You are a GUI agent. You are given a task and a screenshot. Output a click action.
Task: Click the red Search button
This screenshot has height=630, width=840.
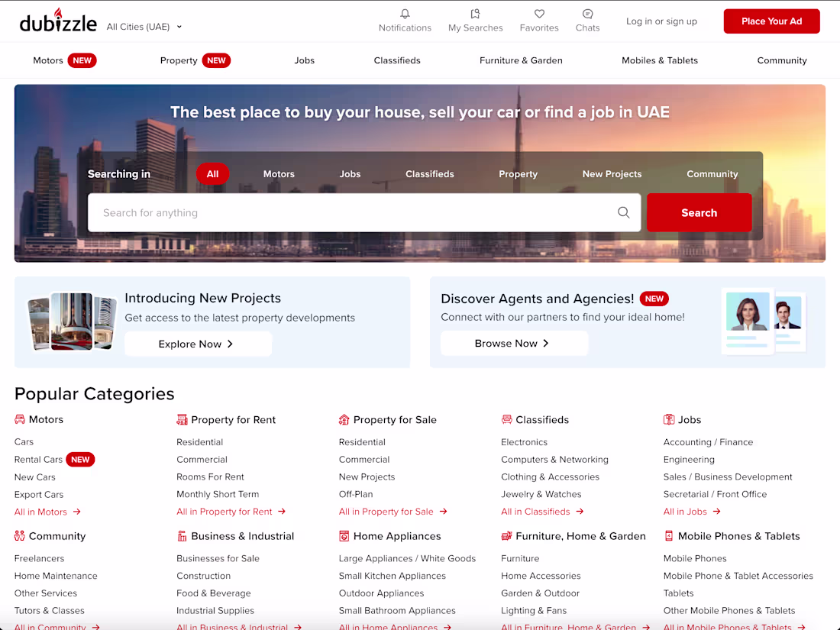click(x=699, y=212)
